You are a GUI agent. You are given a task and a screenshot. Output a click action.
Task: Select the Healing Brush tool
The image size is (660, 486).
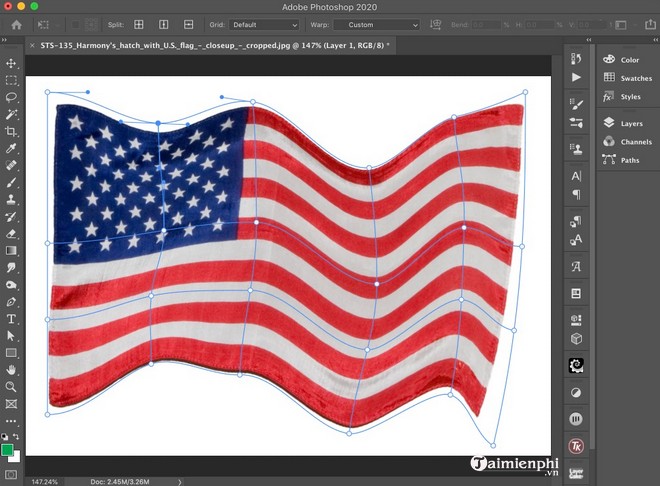pyautogui.click(x=11, y=165)
